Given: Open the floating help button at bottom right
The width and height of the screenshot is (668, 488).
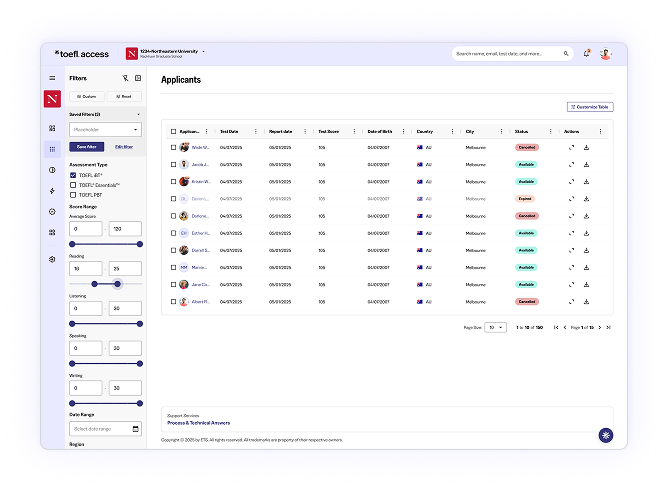Looking at the screenshot, I should pos(605,435).
